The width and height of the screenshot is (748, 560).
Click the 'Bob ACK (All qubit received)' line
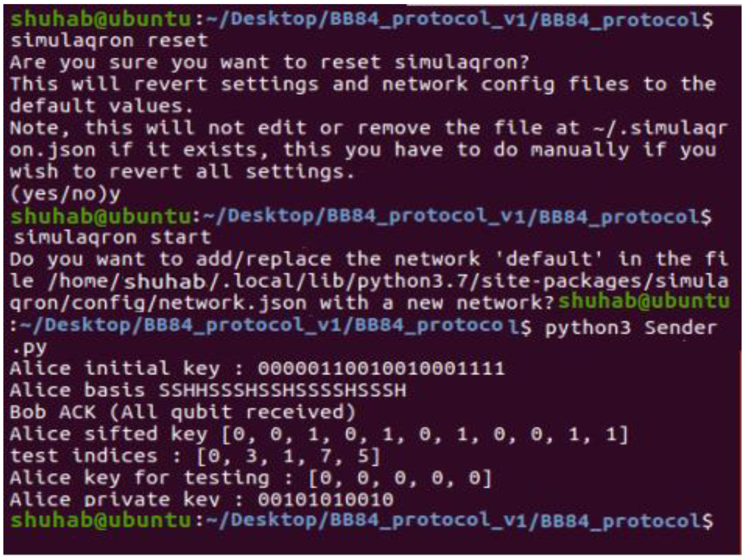pos(183,412)
